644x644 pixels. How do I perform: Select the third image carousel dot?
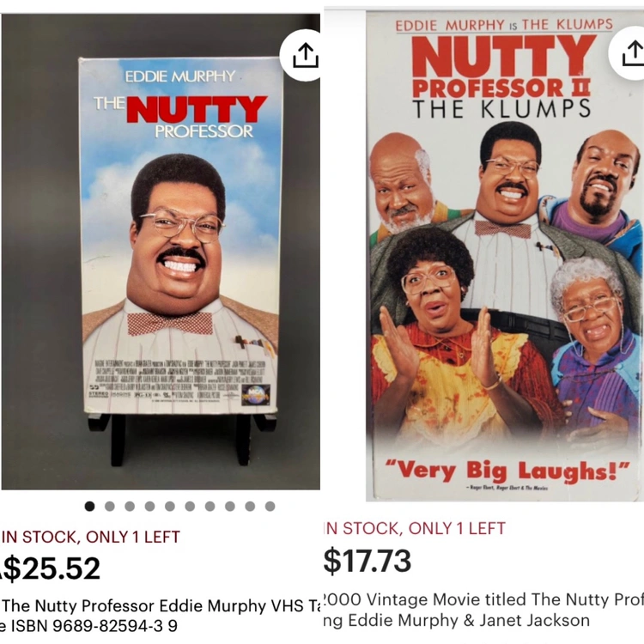[x=130, y=507]
